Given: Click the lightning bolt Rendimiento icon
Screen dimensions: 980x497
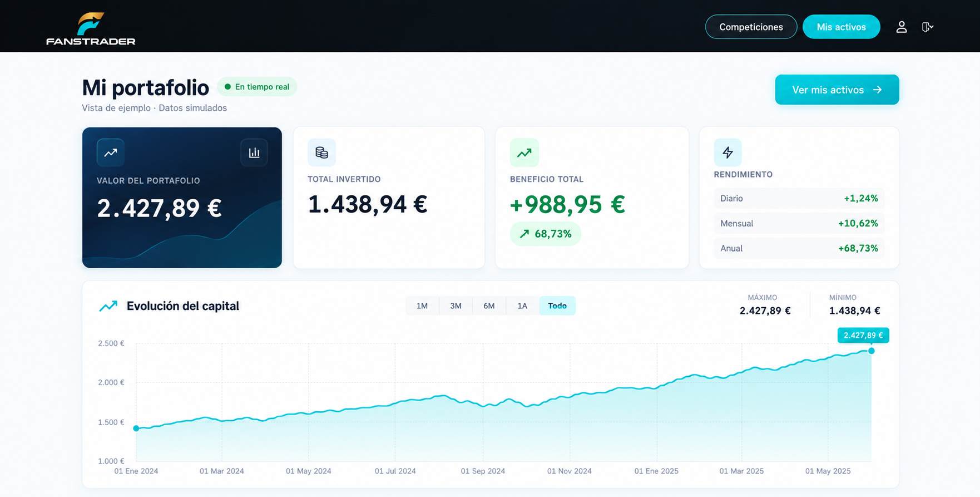Looking at the screenshot, I should pyautogui.click(x=727, y=152).
